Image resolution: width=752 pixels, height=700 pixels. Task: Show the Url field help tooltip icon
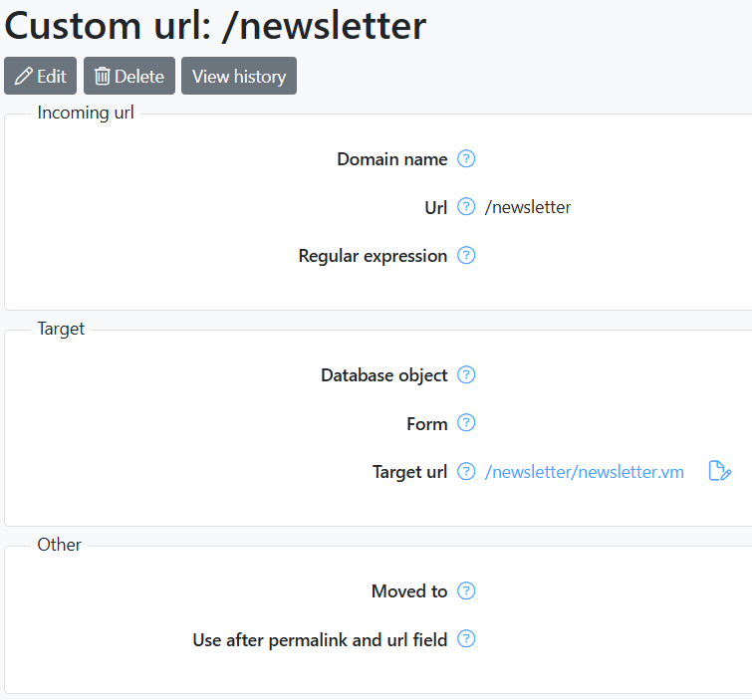pos(466,207)
